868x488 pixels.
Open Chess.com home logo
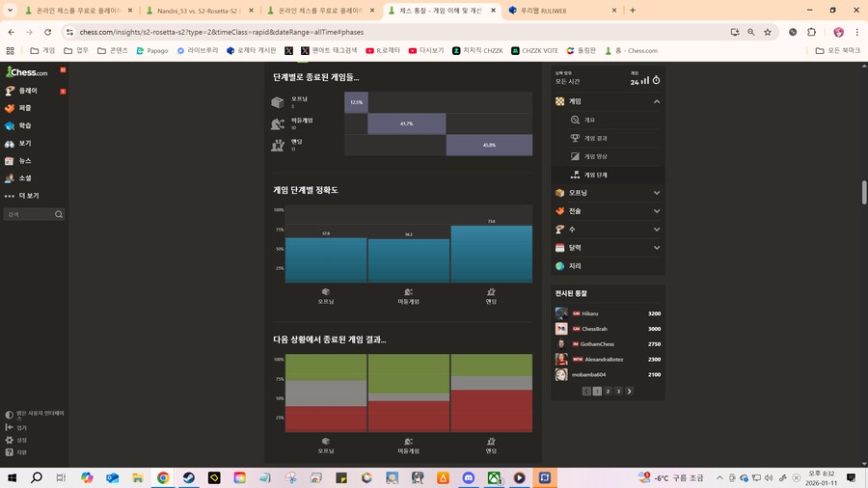27,72
